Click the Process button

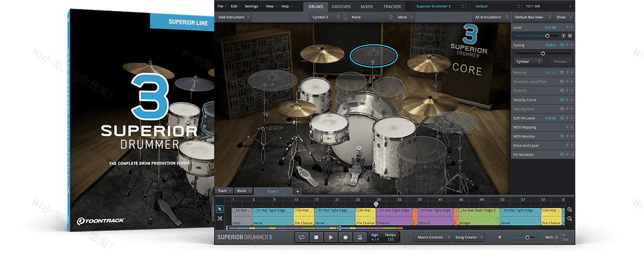coord(560,61)
